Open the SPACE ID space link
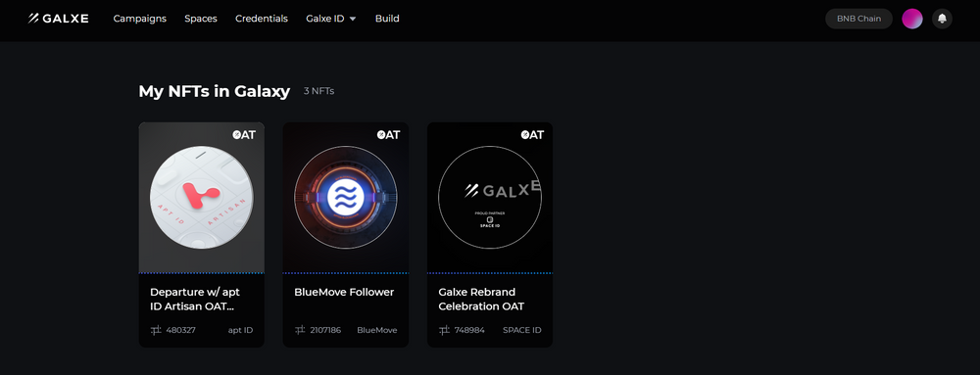980x375 pixels. tap(522, 330)
